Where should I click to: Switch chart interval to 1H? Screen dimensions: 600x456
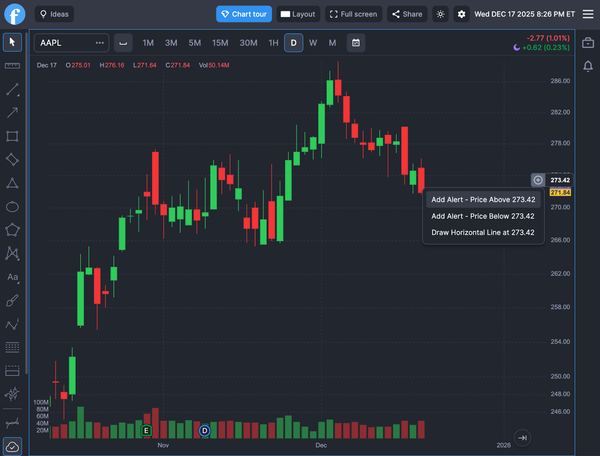point(273,43)
